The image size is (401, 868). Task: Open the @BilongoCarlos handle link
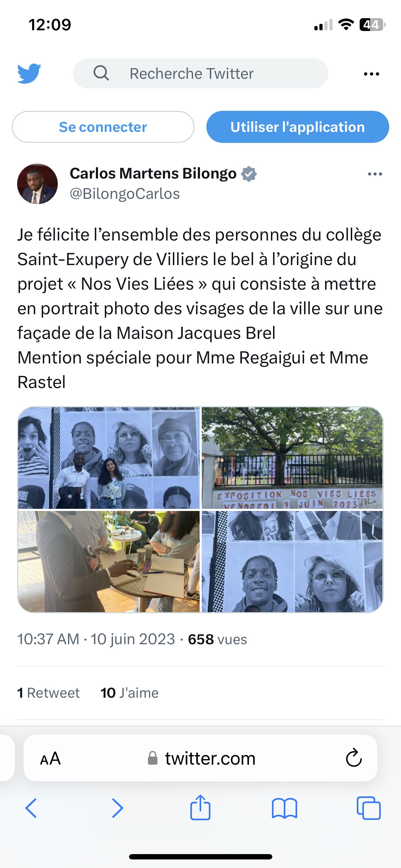(125, 194)
